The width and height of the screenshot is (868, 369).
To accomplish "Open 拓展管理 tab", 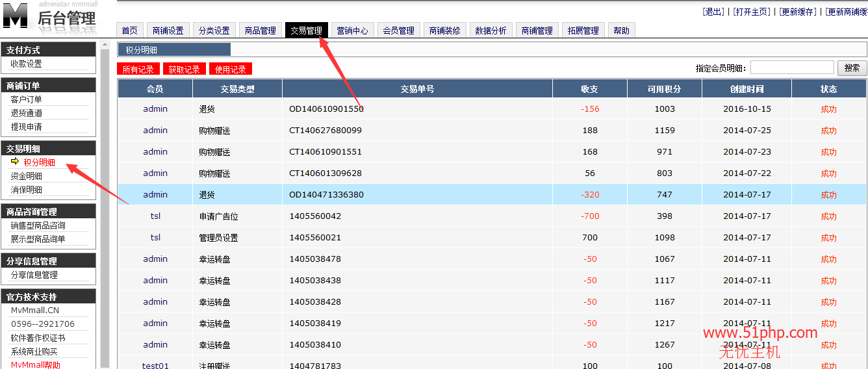I will coord(583,31).
